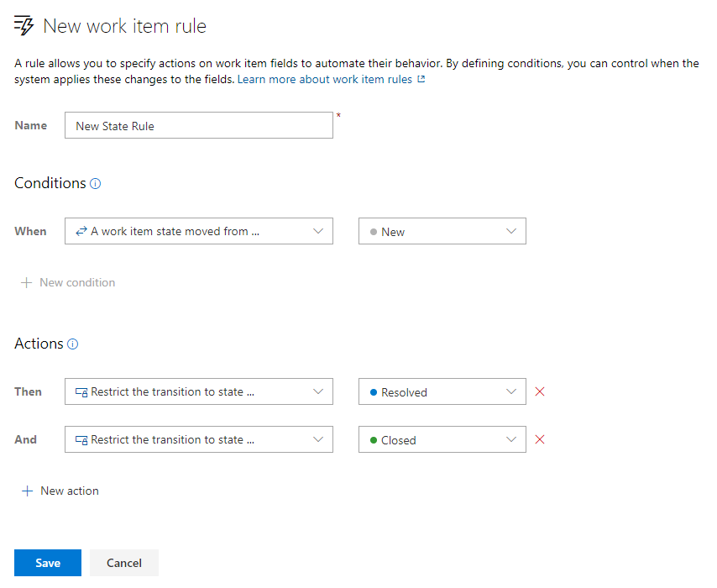
Task: Click the plus icon beside New condition
Action: tap(27, 283)
